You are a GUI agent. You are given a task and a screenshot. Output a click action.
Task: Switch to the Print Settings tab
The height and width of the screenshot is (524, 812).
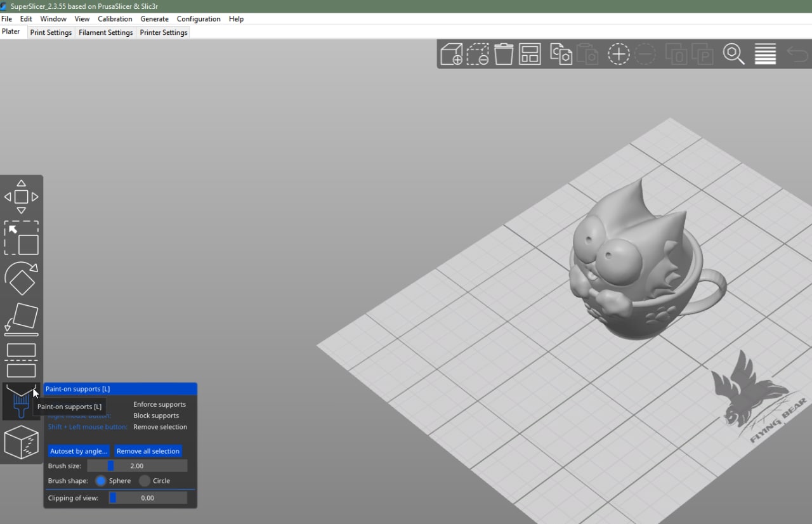[51, 32]
